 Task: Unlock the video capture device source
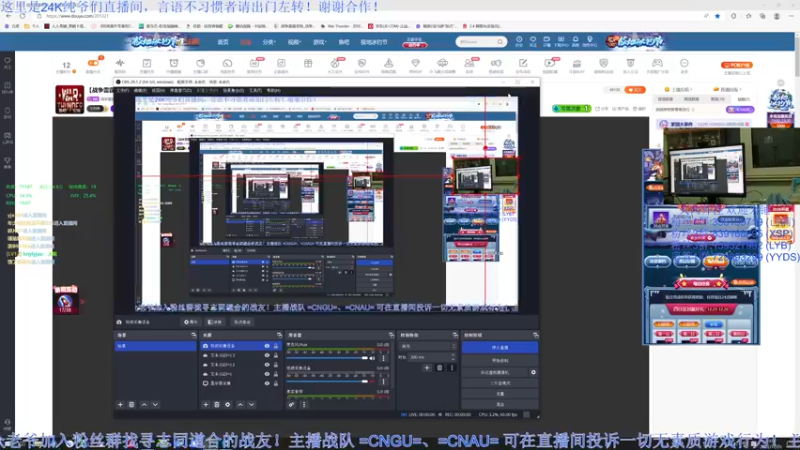point(276,346)
